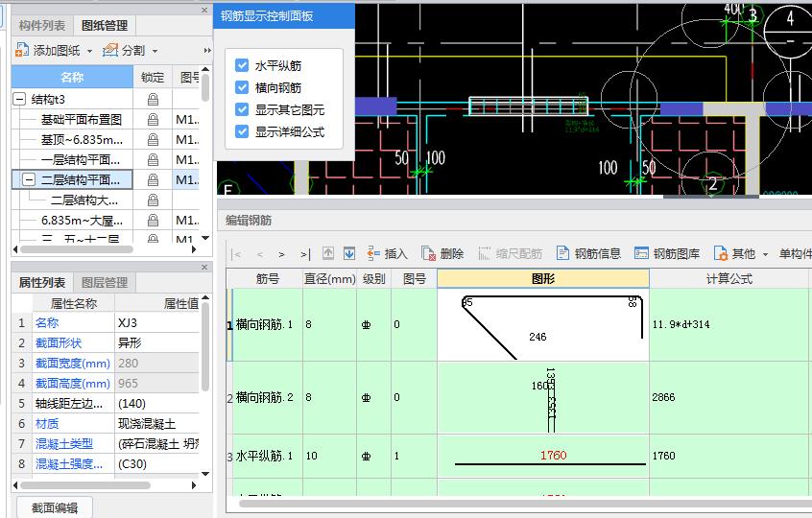Move rebar row down
The width and height of the screenshot is (812, 518).
(349, 253)
